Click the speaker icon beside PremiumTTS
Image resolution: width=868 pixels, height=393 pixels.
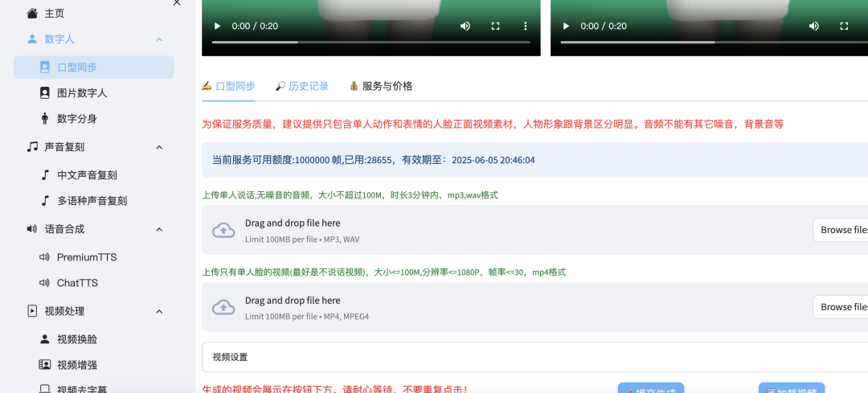coord(44,257)
